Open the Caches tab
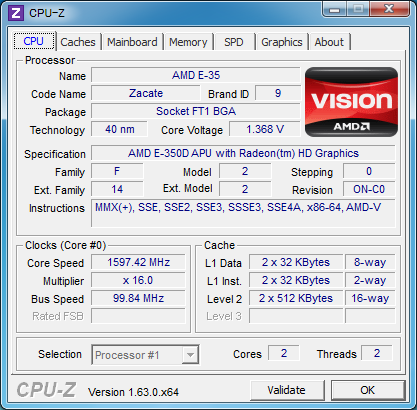 point(78,42)
